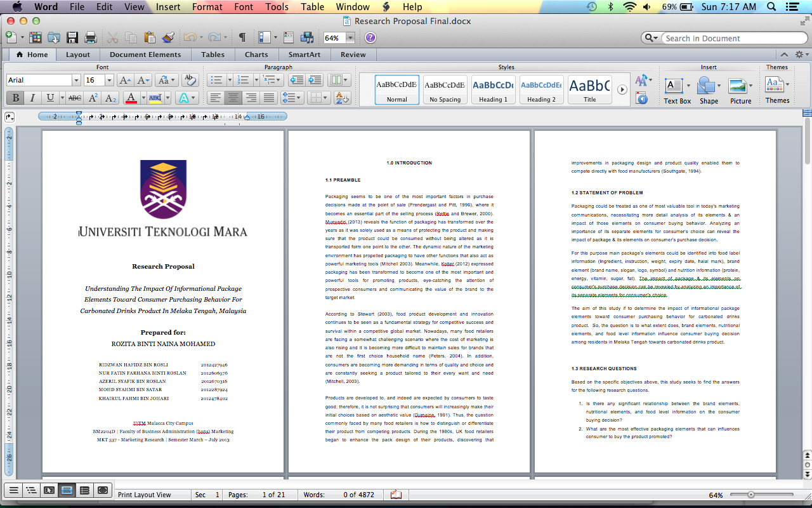Apply text effects with the glowing A icon
This screenshot has width=812, height=508.
pyautogui.click(x=185, y=98)
